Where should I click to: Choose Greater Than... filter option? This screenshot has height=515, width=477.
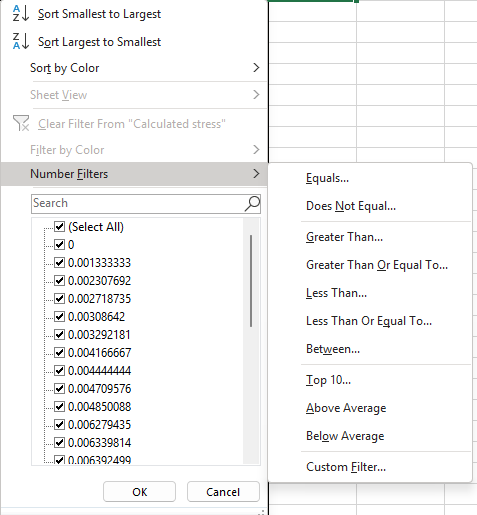pyautogui.click(x=344, y=237)
